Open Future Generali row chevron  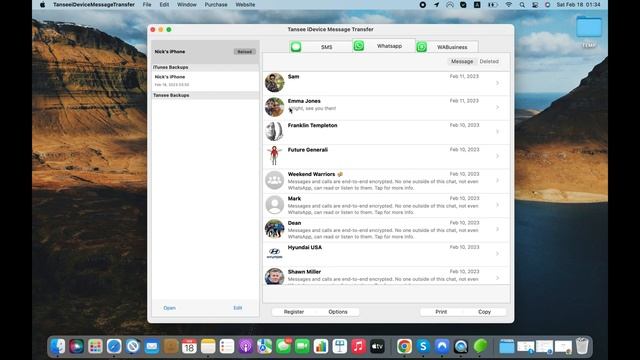(x=498, y=156)
